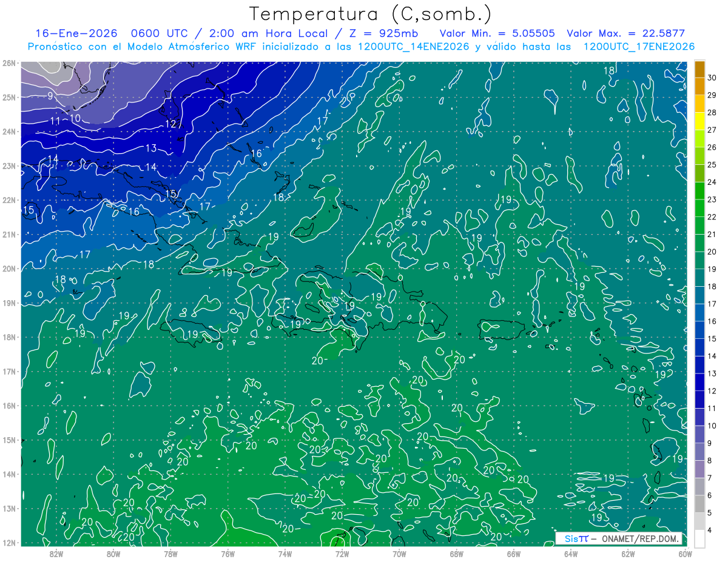This screenshot has width=728, height=562.
Task: Click the yellow colorbar swatch between 27 and 28
Action: pyautogui.click(x=700, y=121)
